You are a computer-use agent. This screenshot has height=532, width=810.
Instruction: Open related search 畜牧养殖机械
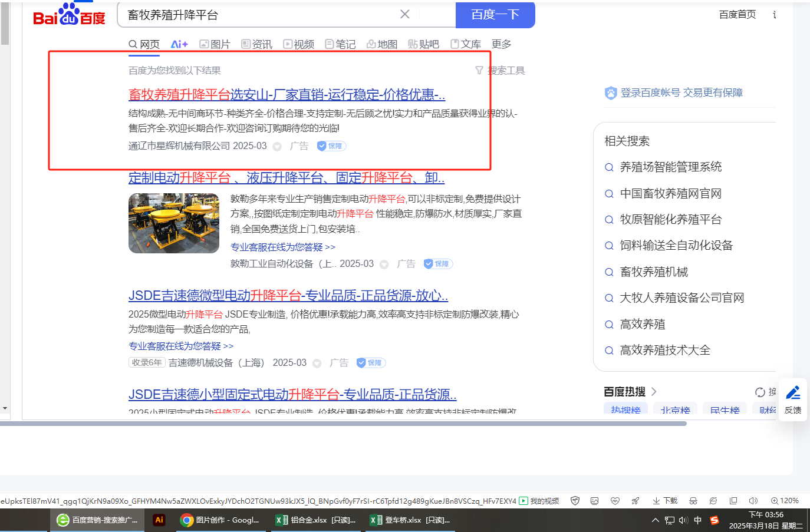click(x=654, y=272)
